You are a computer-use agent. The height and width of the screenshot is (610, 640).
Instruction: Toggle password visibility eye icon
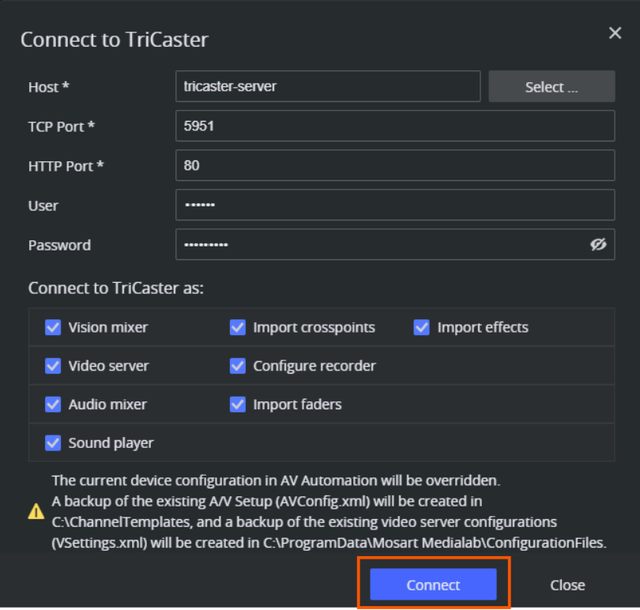point(598,245)
